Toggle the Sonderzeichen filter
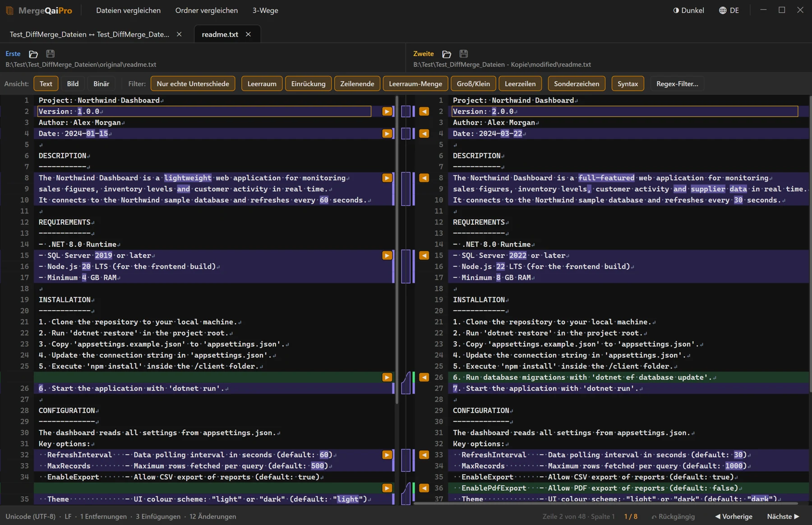 (x=577, y=84)
